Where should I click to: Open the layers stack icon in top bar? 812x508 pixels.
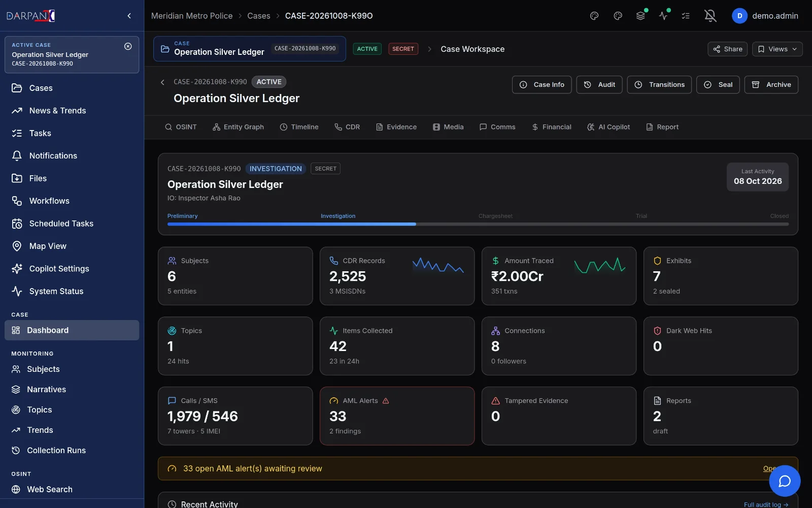point(641,16)
